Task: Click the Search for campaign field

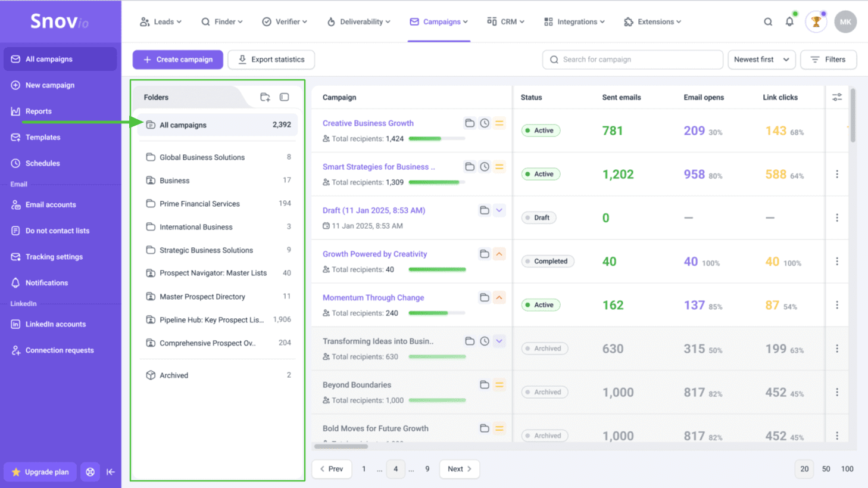Action: pos(633,60)
